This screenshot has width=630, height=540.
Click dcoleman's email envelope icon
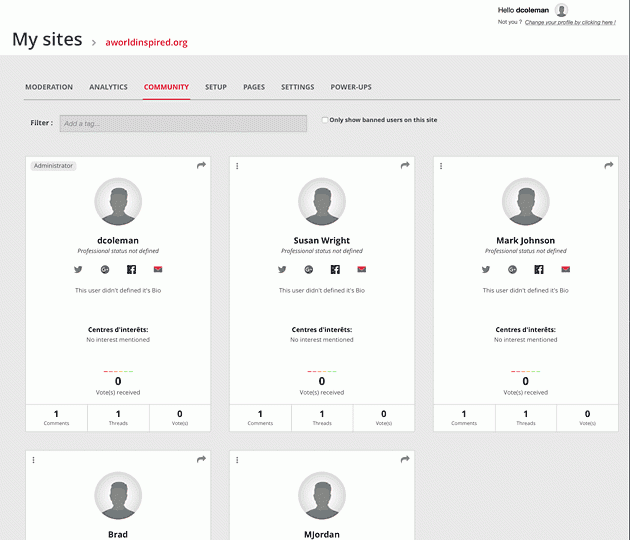[x=158, y=269]
